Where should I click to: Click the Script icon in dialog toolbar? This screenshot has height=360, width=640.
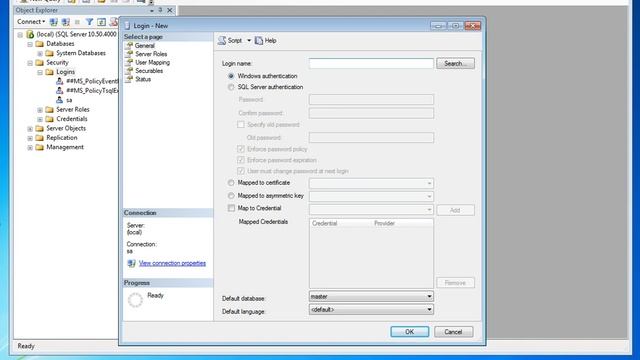pos(222,40)
